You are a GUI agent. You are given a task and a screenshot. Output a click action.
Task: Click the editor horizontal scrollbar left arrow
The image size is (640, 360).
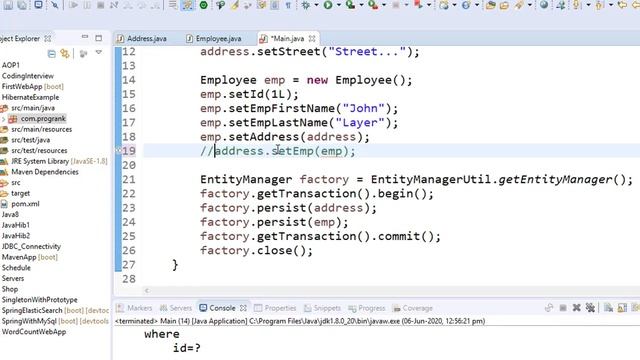coord(147,291)
